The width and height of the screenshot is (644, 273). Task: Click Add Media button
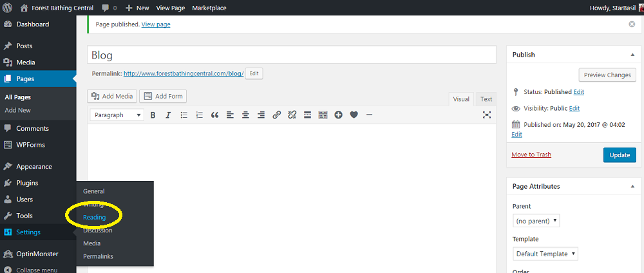(x=112, y=96)
